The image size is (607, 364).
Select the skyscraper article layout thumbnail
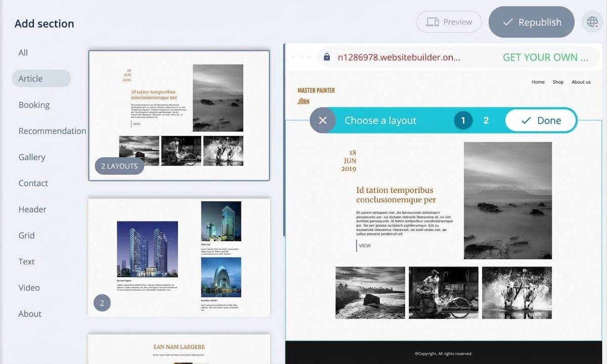[179, 257]
